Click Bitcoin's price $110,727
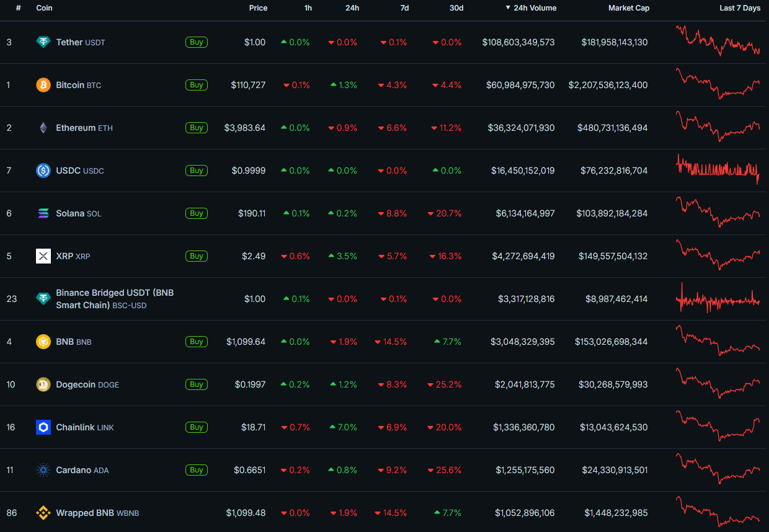769x532 pixels. (x=248, y=85)
